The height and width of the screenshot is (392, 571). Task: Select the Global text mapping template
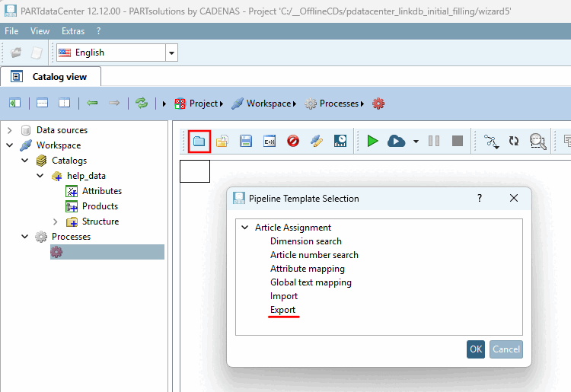point(311,282)
